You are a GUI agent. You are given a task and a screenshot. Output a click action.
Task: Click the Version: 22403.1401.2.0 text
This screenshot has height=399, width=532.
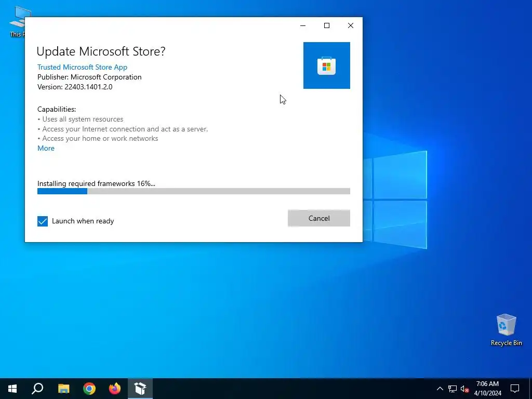(75, 87)
